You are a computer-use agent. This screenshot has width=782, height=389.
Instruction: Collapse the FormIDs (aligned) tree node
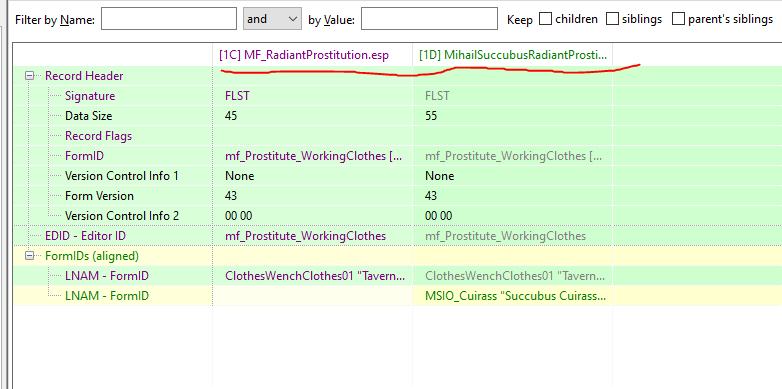tap(29, 256)
